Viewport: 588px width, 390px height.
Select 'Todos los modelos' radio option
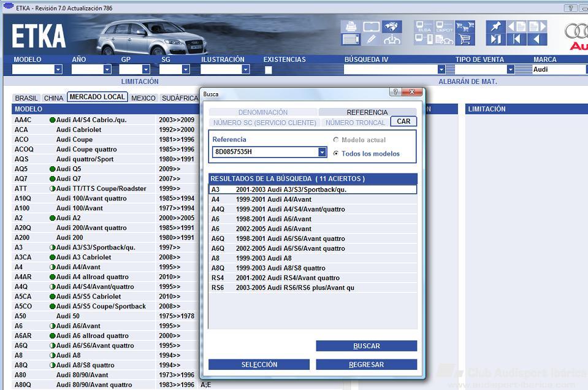(336, 153)
